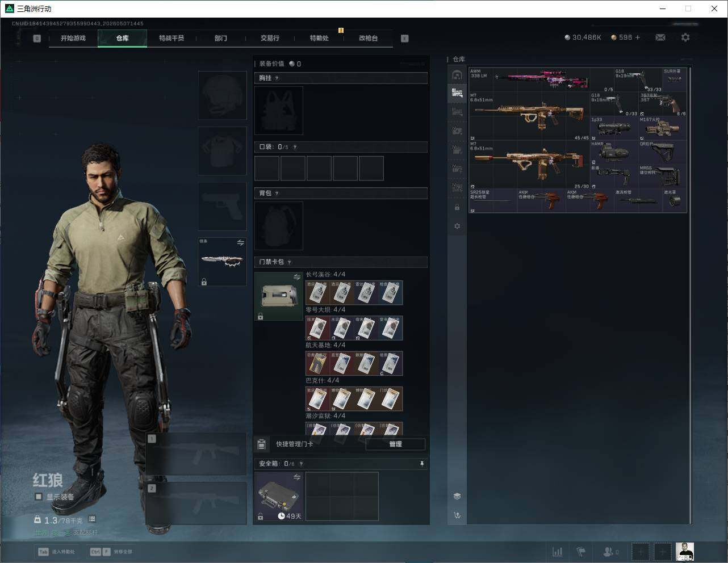728x563 pixels.
Task: Click the stash stack layers icon
Action: [x=457, y=496]
